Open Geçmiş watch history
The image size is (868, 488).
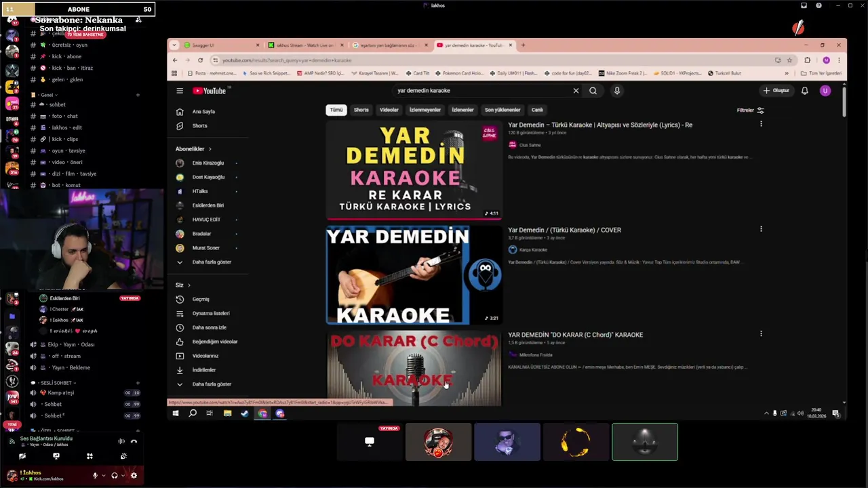click(201, 300)
